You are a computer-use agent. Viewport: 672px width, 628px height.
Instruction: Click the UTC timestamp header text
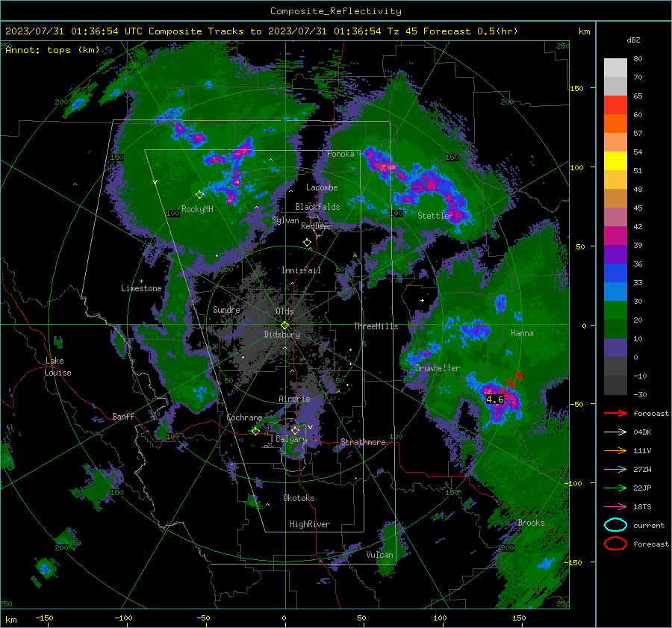pyautogui.click(x=261, y=31)
